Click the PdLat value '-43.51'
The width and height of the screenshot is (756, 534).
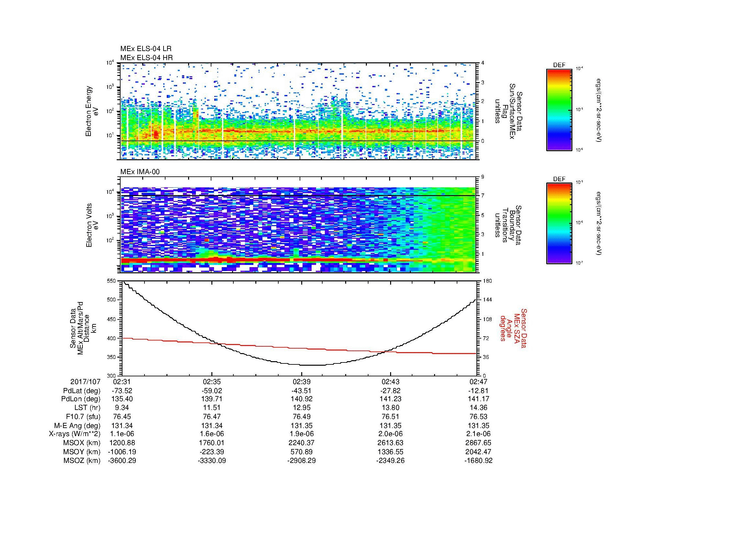tap(302, 391)
